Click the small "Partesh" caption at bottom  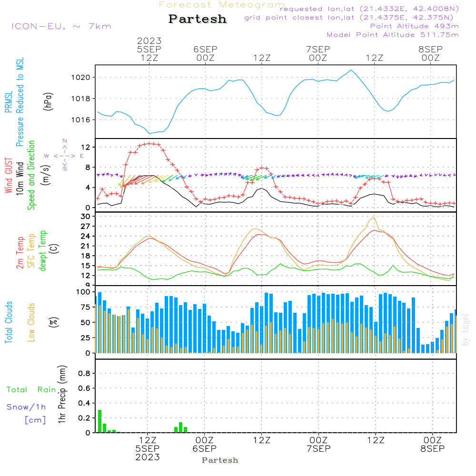[220, 460]
